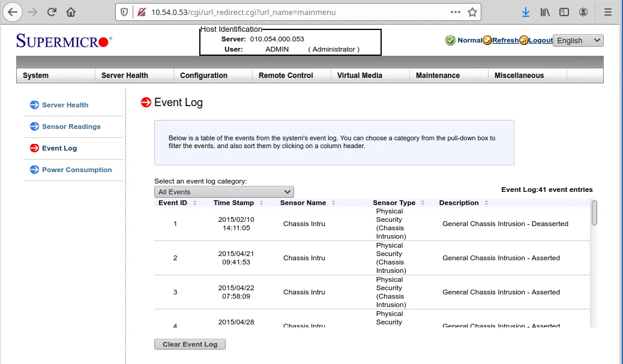
Task: Click the event table vertical scrollbar
Action: tap(594, 264)
